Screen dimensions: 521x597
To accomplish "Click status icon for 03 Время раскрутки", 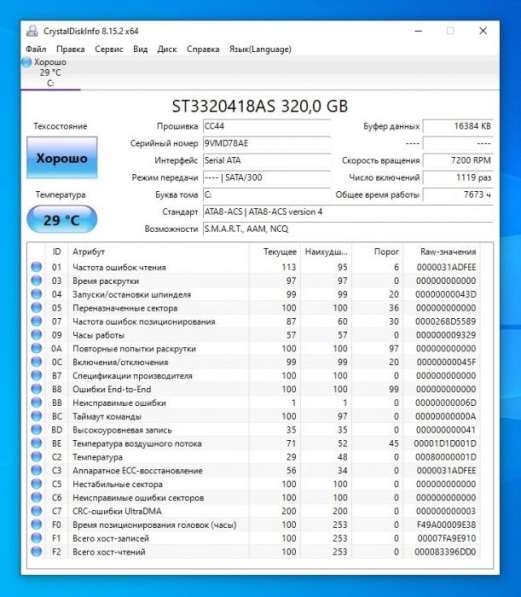I will tap(36, 281).
